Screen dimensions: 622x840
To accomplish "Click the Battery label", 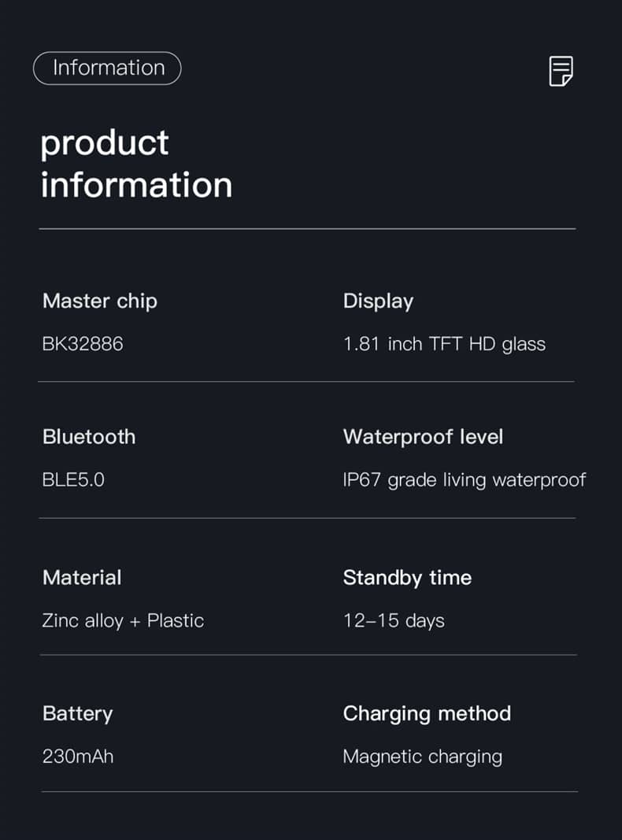I will point(77,713).
